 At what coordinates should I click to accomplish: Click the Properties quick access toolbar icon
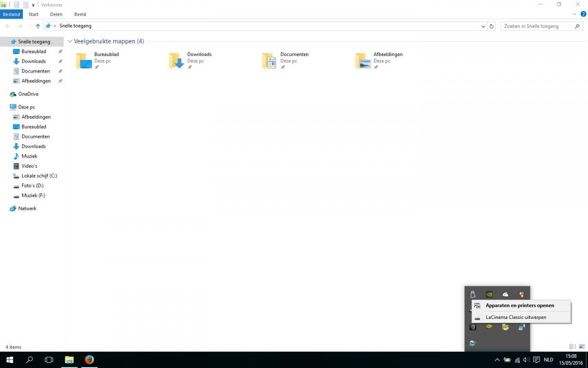(x=17, y=5)
